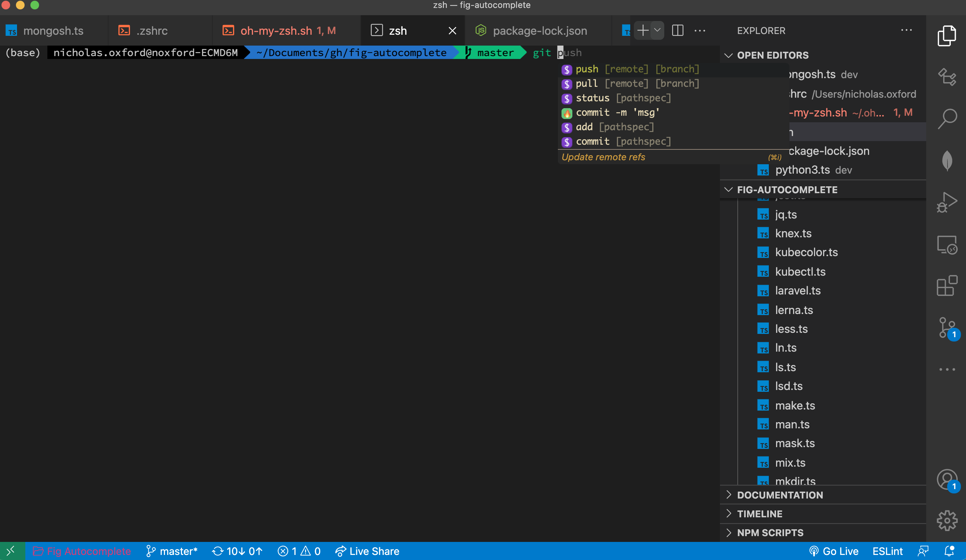This screenshot has width=966, height=560.
Task: Toggle split editor layout button
Action: (x=677, y=30)
